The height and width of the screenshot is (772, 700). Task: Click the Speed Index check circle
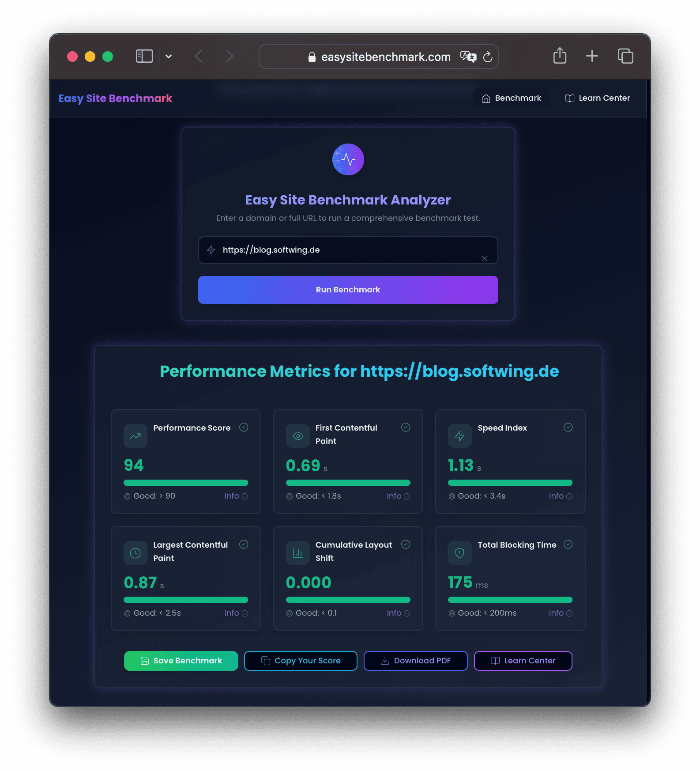tap(568, 427)
